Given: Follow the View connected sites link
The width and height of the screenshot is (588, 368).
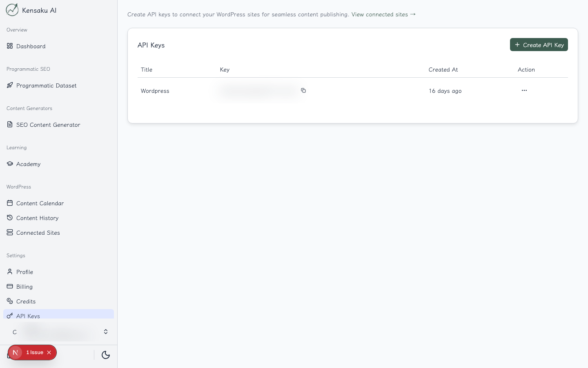Looking at the screenshot, I should [379, 14].
